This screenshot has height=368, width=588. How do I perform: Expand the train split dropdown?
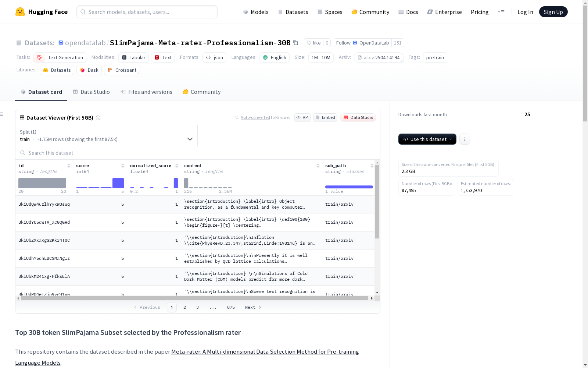(x=107, y=135)
